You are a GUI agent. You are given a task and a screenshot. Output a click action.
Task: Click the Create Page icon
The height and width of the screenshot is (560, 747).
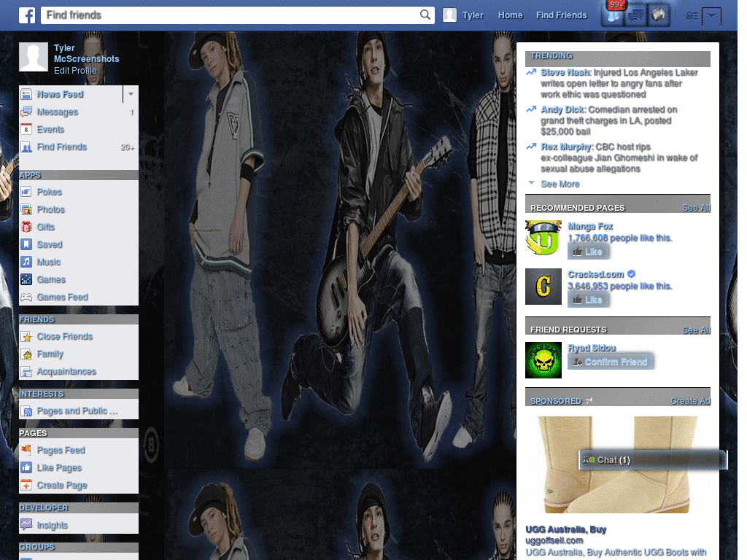pyautogui.click(x=26, y=485)
